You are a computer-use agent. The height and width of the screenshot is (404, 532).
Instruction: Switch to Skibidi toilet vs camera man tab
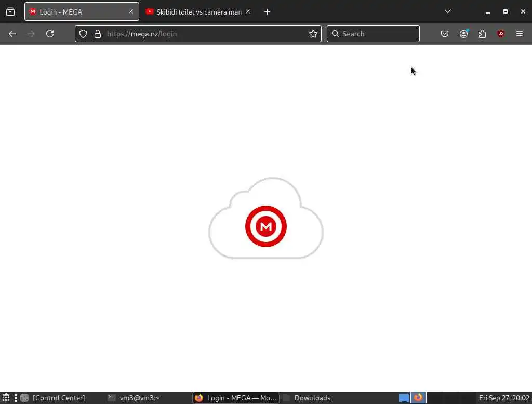pyautogui.click(x=198, y=12)
